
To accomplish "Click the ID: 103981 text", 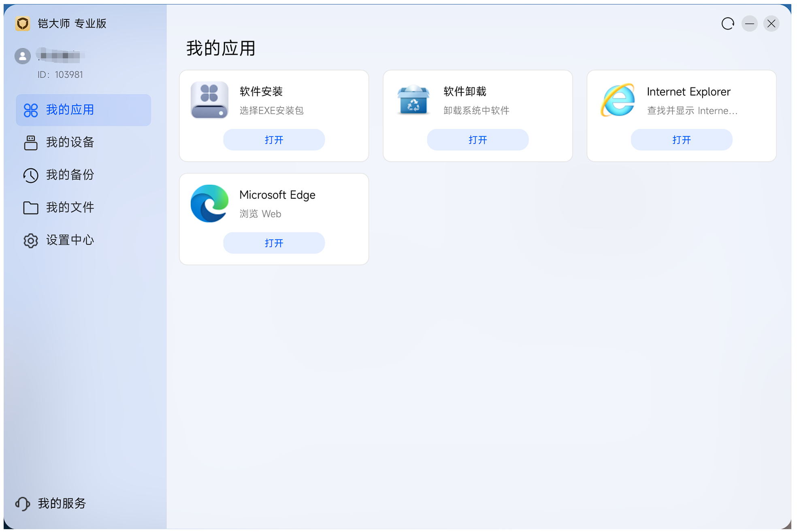I will 60,75.
